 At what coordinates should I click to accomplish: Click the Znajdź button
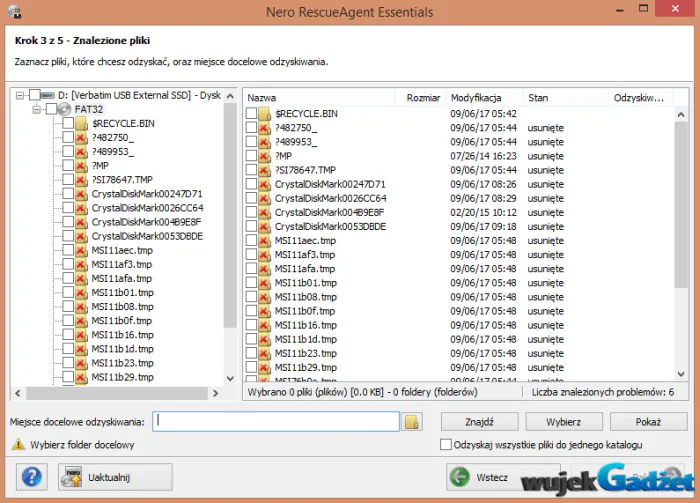click(479, 422)
